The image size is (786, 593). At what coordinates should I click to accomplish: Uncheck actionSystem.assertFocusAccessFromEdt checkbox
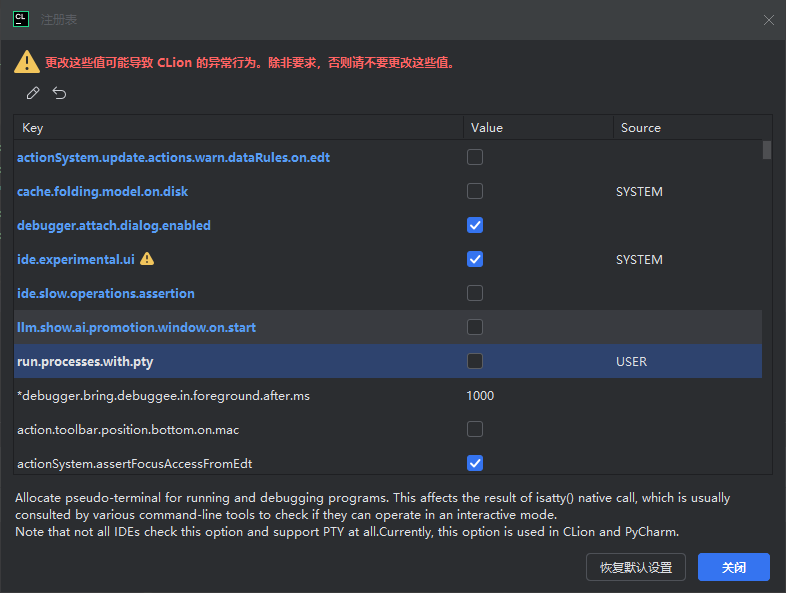(475, 463)
